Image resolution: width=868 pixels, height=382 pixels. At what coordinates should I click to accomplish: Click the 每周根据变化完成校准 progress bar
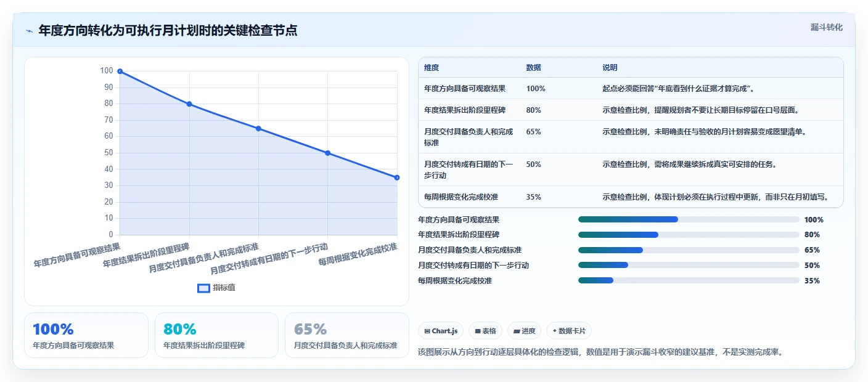tap(689, 281)
